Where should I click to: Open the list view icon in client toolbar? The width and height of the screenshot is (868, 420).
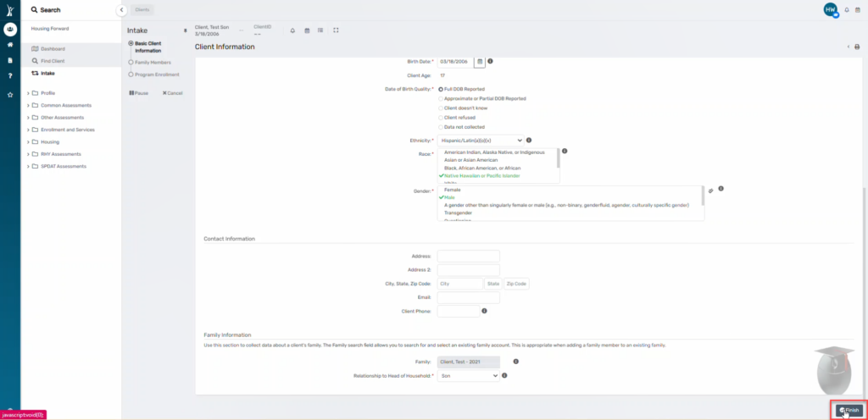coord(320,30)
